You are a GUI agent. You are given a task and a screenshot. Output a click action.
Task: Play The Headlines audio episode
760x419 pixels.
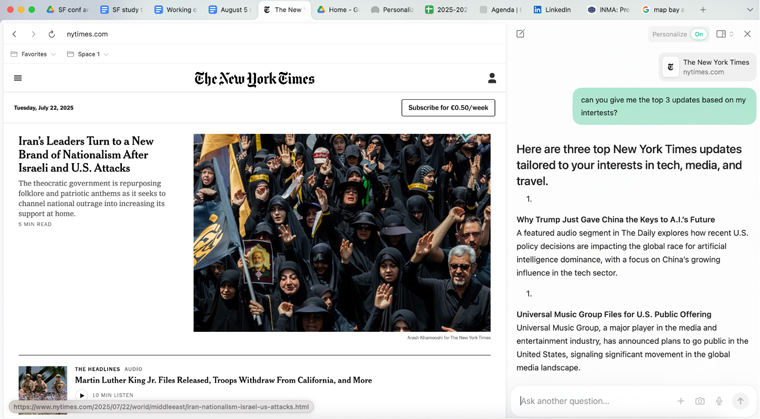[81, 395]
